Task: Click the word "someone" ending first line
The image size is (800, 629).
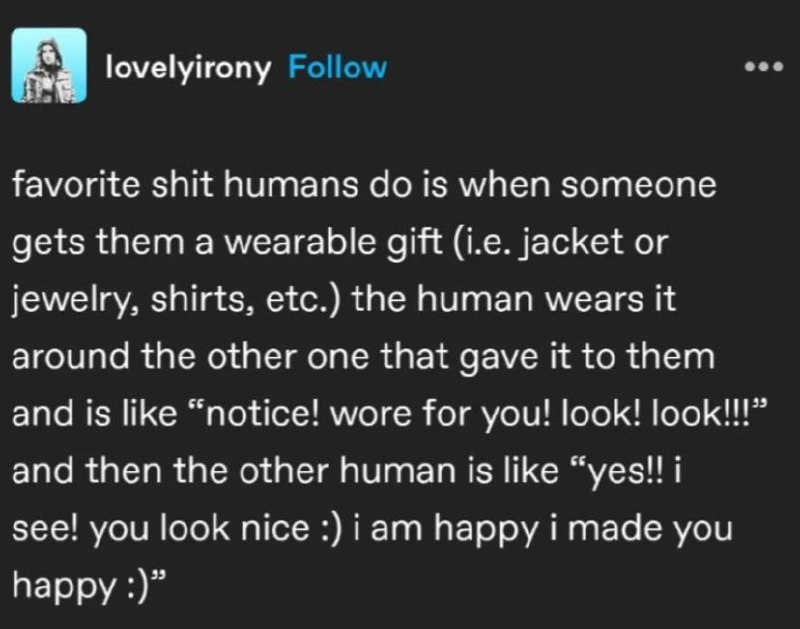Action: [638, 185]
